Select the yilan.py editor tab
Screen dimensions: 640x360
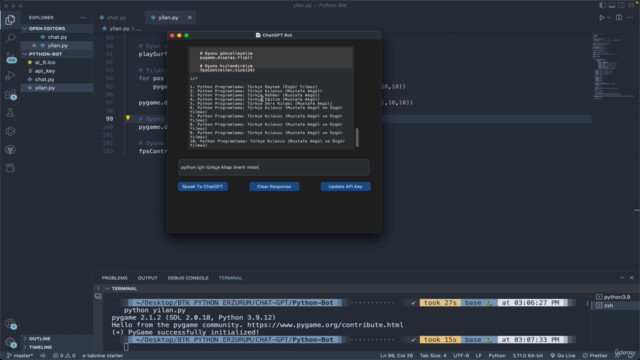tap(168, 18)
